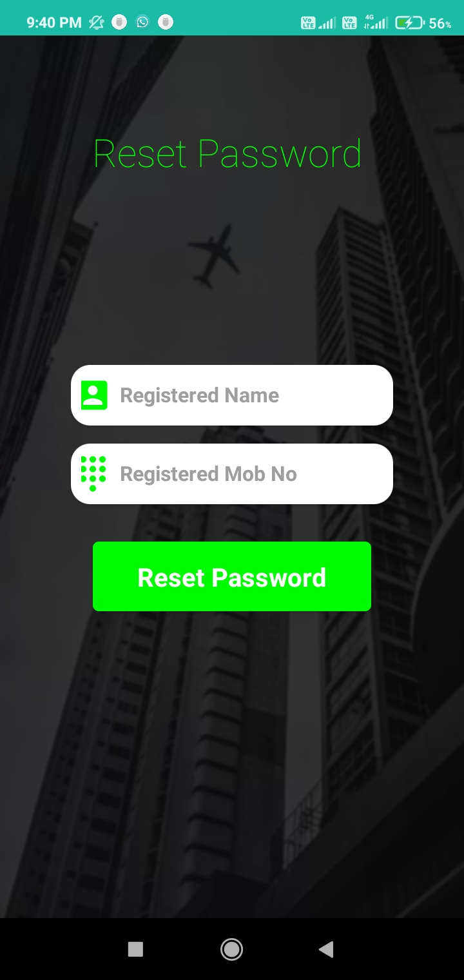Tap the green dialpad icon
The image size is (464, 980).
(93, 474)
